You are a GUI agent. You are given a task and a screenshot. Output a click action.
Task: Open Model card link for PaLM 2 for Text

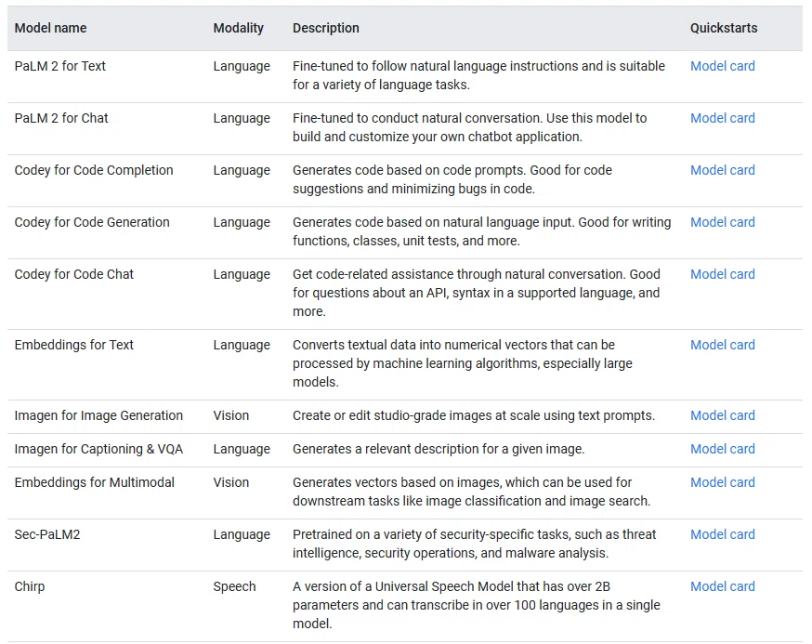point(723,66)
